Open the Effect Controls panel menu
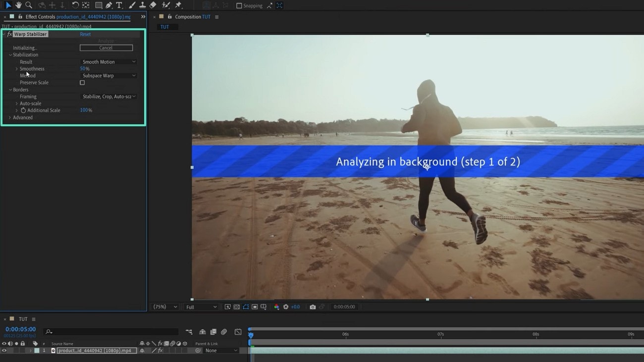The height and width of the screenshot is (362, 644). (143, 16)
